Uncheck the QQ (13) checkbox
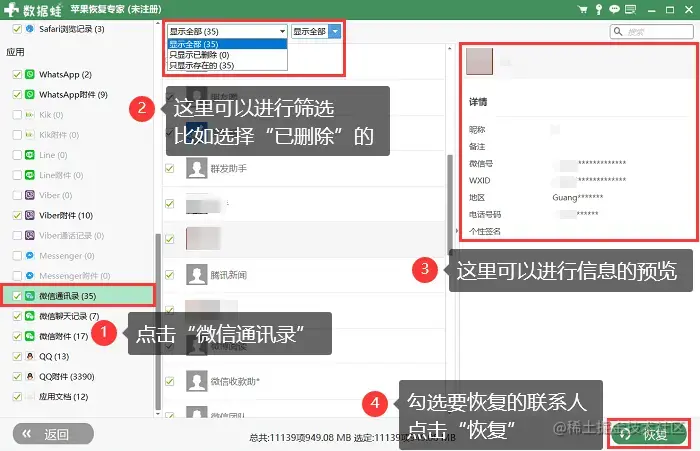The image size is (700, 451). click(x=17, y=356)
